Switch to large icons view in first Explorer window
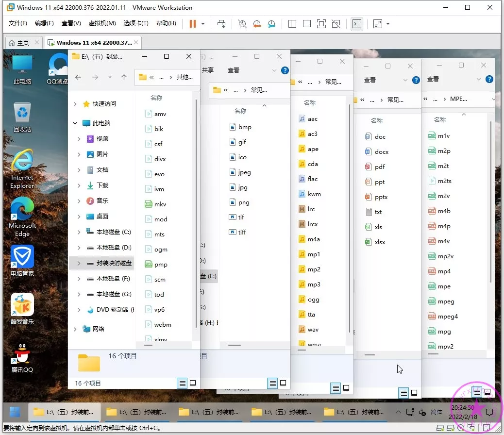The image size is (504, 435). click(193, 383)
